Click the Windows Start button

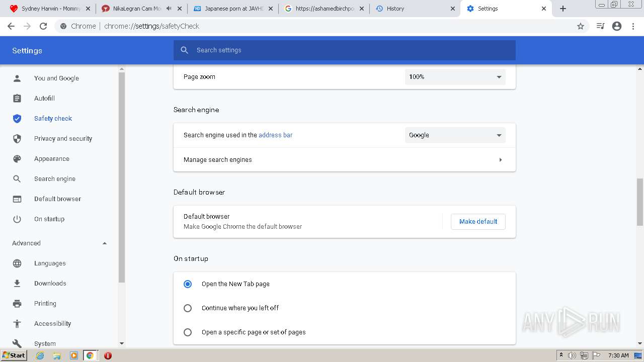[14, 355]
